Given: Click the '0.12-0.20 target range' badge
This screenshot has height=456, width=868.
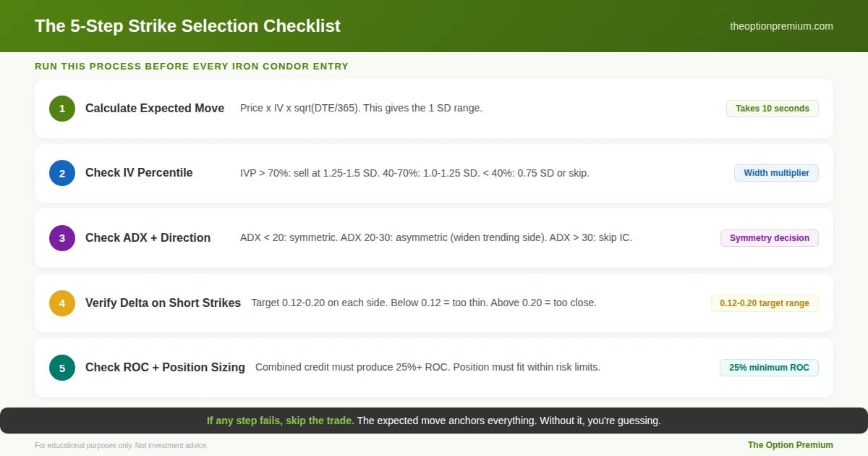Looking at the screenshot, I should 765,303.
